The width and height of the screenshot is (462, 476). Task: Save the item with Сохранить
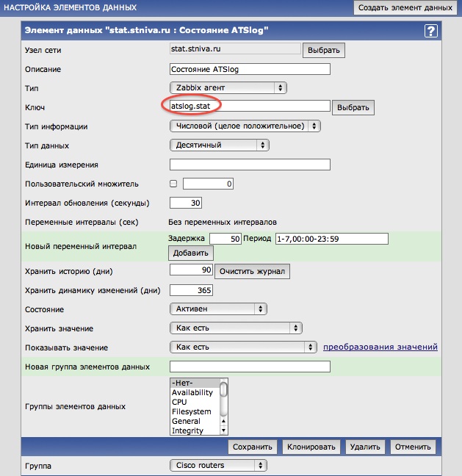[253, 447]
